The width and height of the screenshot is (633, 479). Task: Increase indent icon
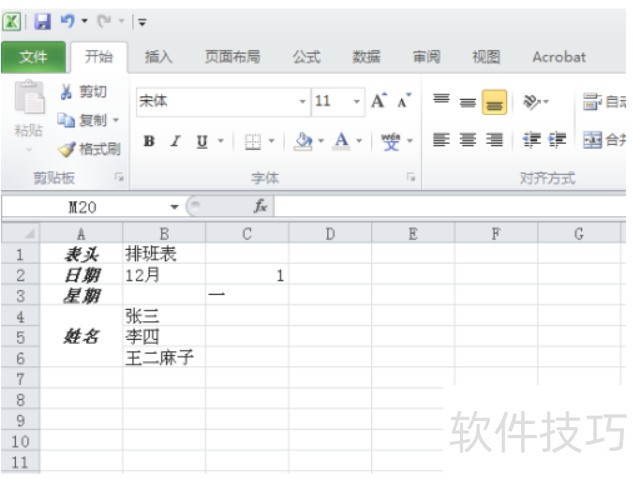tap(557, 140)
